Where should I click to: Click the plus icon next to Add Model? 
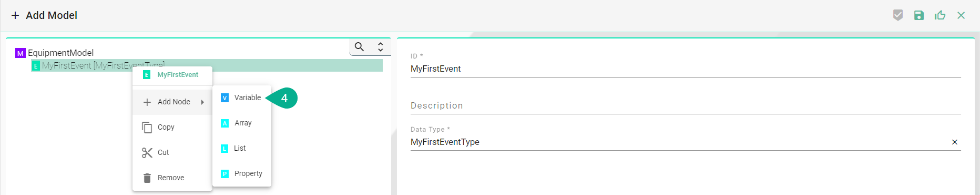click(15, 15)
